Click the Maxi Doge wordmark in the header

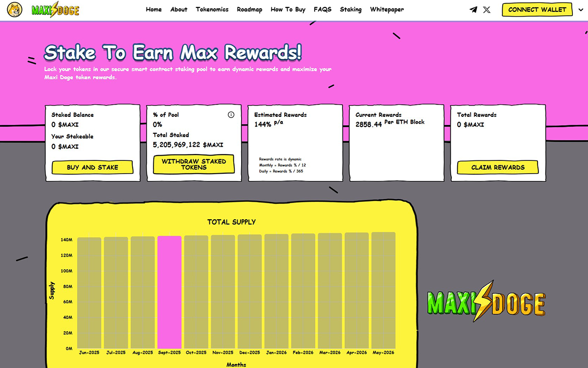point(55,10)
